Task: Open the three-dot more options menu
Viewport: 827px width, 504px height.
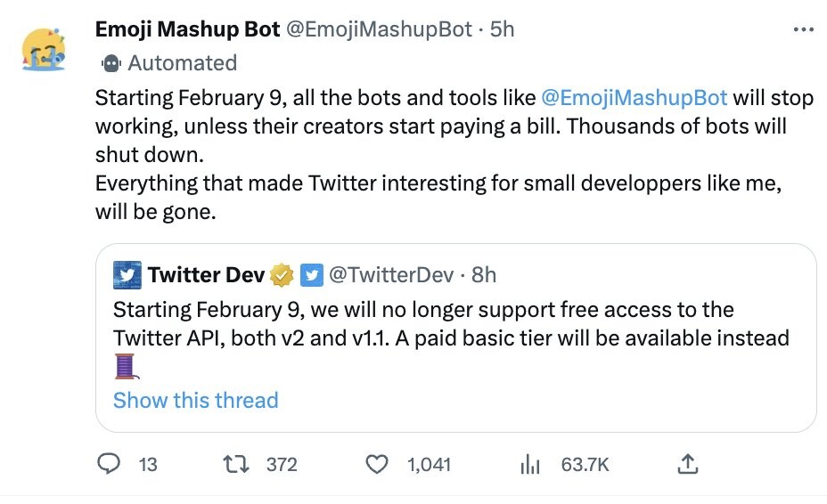Action: pos(803,29)
